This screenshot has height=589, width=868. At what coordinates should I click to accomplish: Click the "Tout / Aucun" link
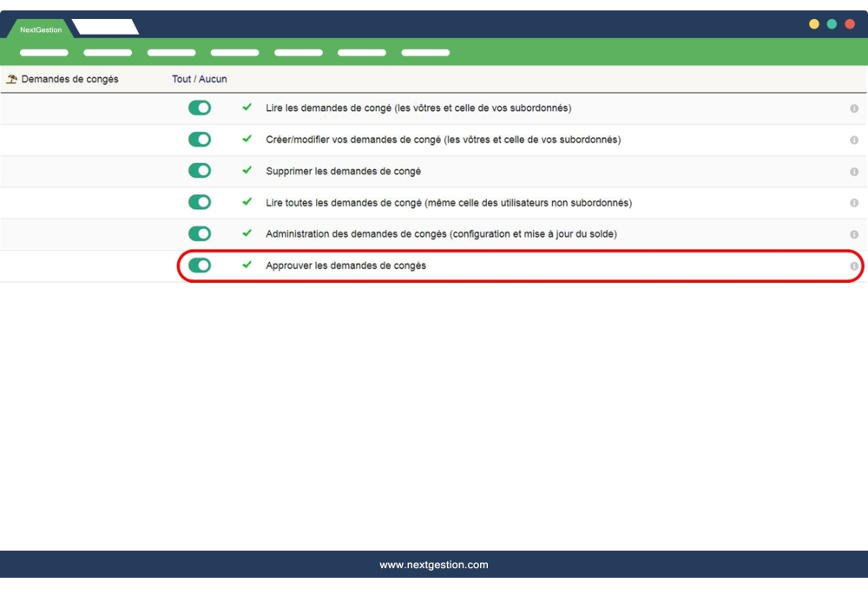point(199,78)
